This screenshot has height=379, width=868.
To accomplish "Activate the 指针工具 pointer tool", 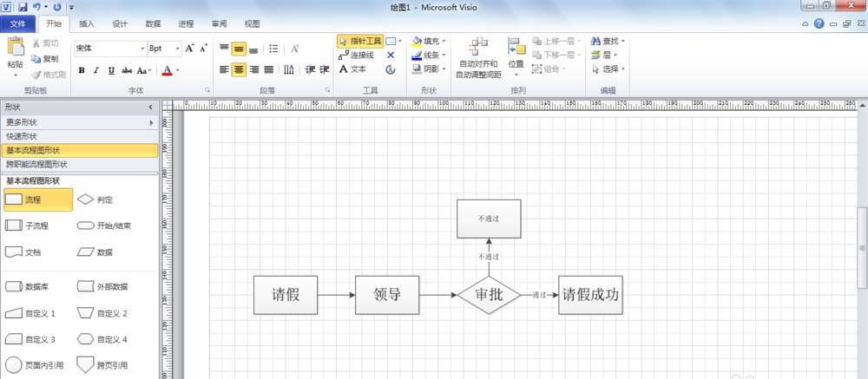I will point(360,41).
